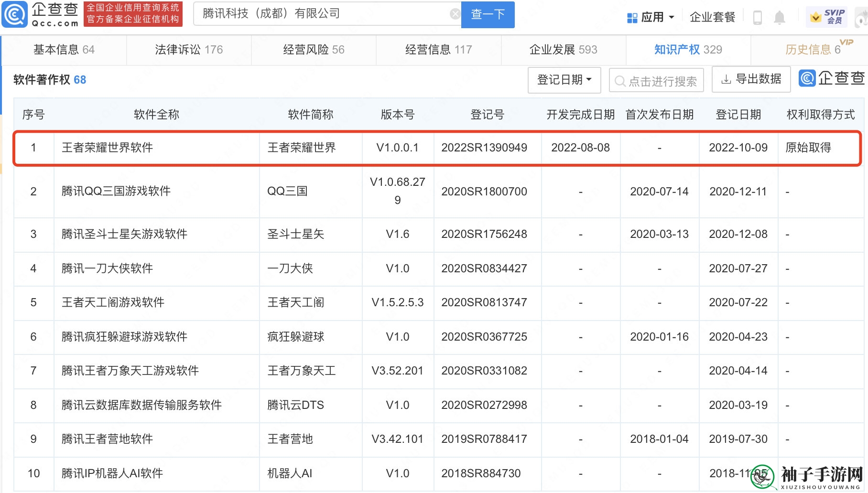Click the 软件全称 column header

[x=156, y=115]
